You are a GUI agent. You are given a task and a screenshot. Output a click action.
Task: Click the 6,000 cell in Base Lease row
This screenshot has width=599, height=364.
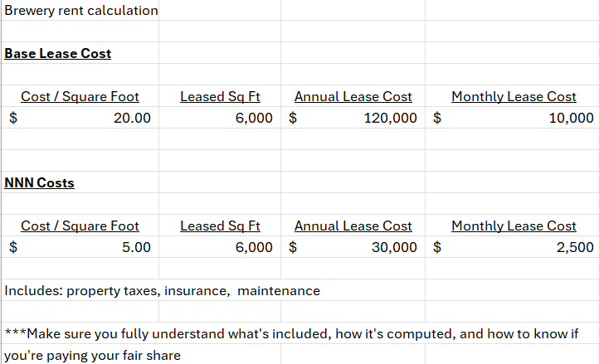tap(254, 118)
